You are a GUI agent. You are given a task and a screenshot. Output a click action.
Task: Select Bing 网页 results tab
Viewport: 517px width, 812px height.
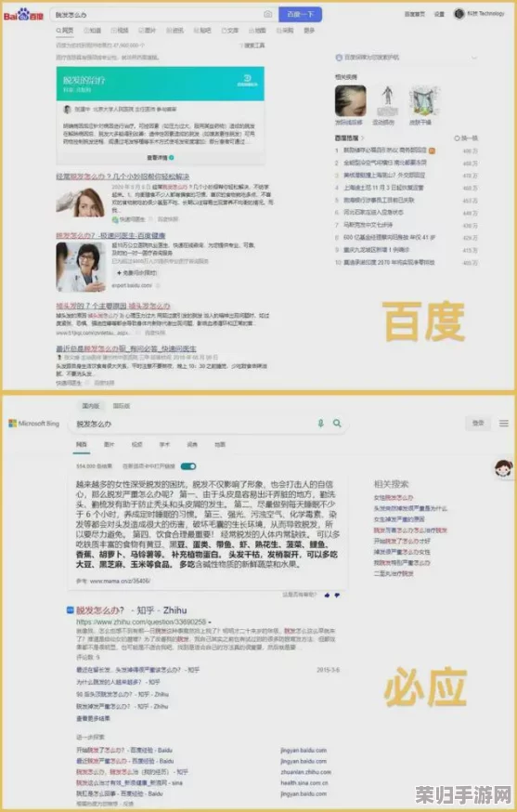pyautogui.click(x=82, y=444)
